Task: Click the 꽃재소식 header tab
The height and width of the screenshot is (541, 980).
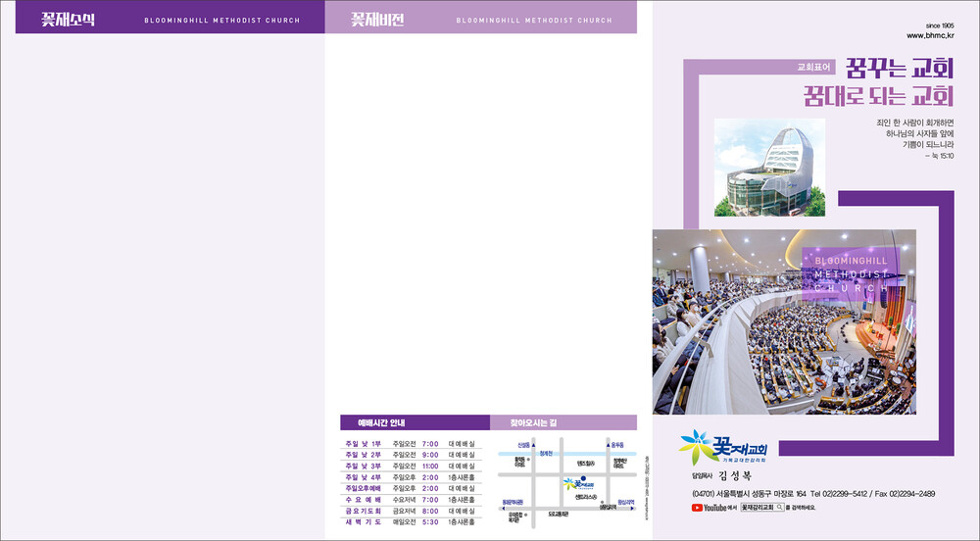Action: point(68,19)
